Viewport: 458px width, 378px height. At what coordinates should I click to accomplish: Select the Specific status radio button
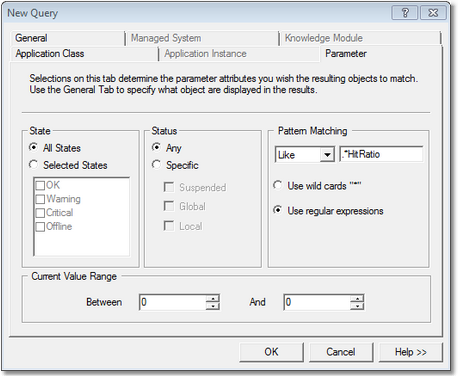pyautogui.click(x=156, y=165)
